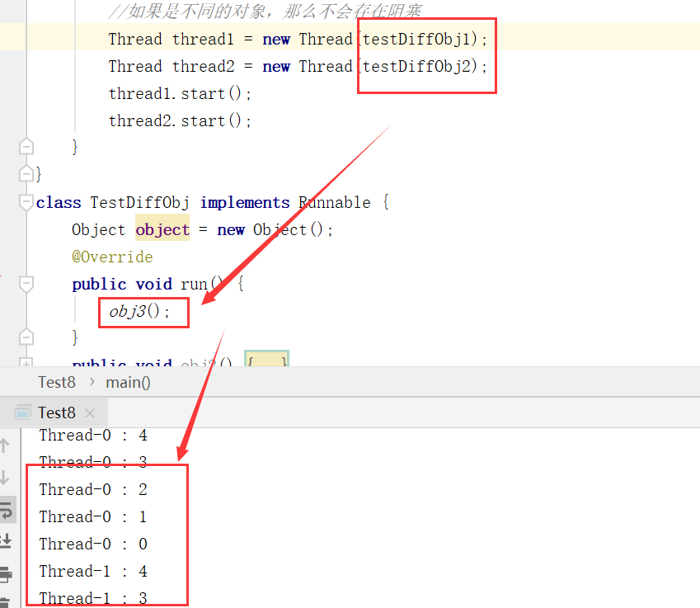700x608 pixels.
Task: Click 'thread2' variable declaration name
Action: click(203, 67)
